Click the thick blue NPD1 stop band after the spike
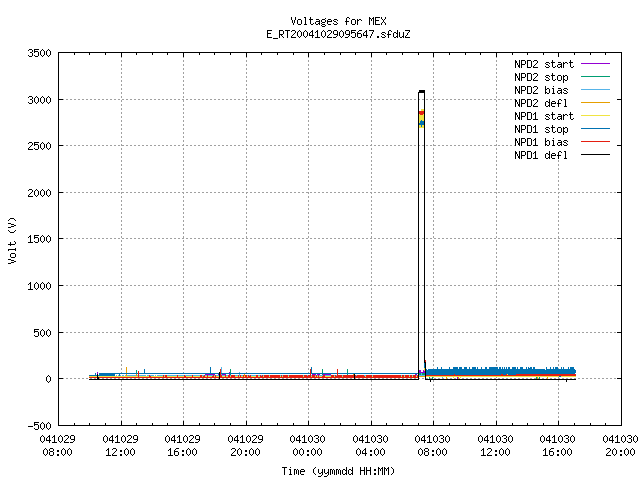Image resolution: width=640 pixels, height=480 pixels. 500,371
